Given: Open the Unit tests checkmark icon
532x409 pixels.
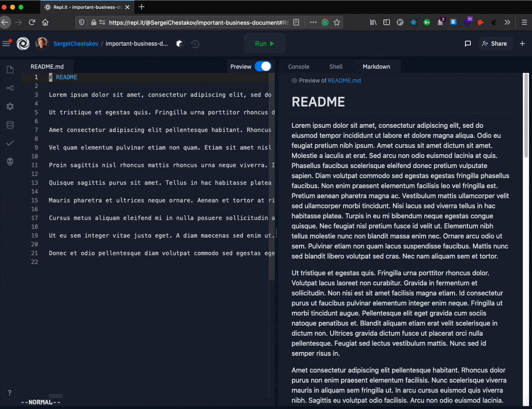Looking at the screenshot, I should tap(10, 143).
